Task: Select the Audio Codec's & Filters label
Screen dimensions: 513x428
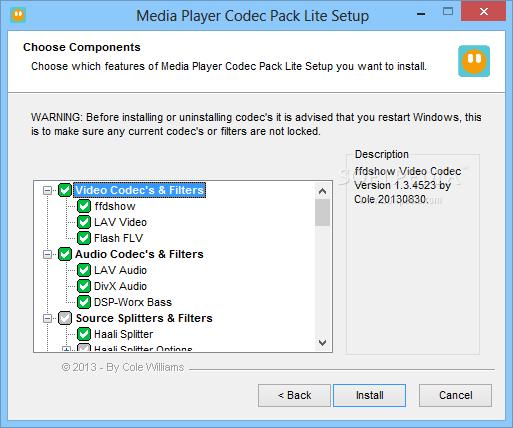Action: pyautogui.click(x=139, y=254)
